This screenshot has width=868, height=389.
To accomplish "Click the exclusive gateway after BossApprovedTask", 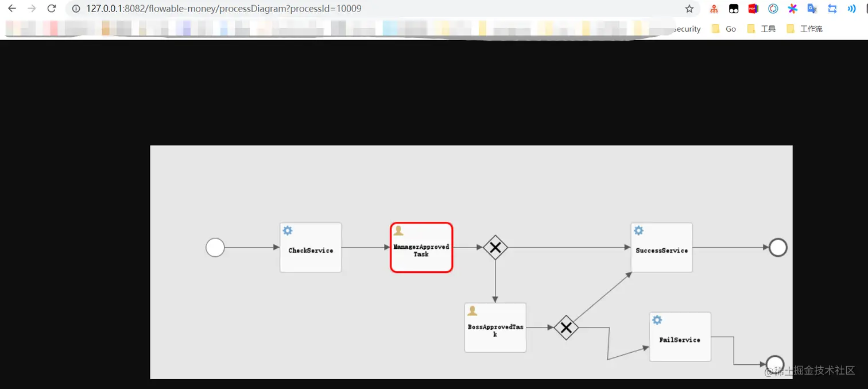I will pyautogui.click(x=566, y=328).
